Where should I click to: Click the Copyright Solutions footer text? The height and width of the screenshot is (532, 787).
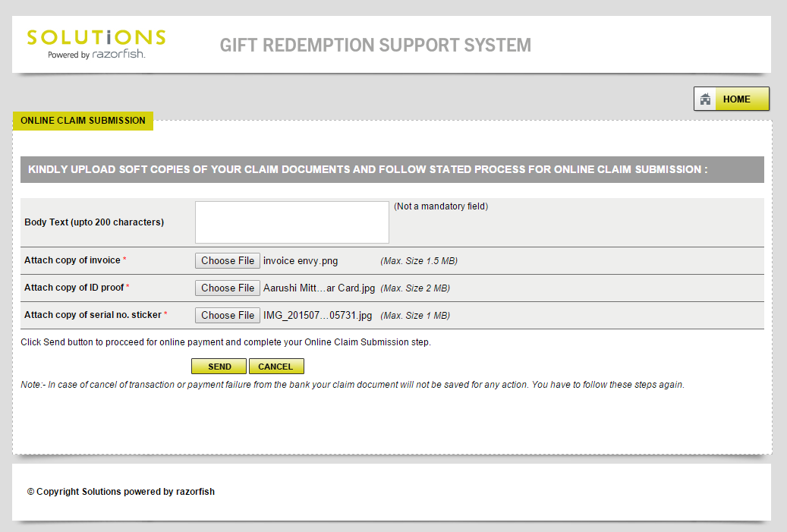click(121, 492)
